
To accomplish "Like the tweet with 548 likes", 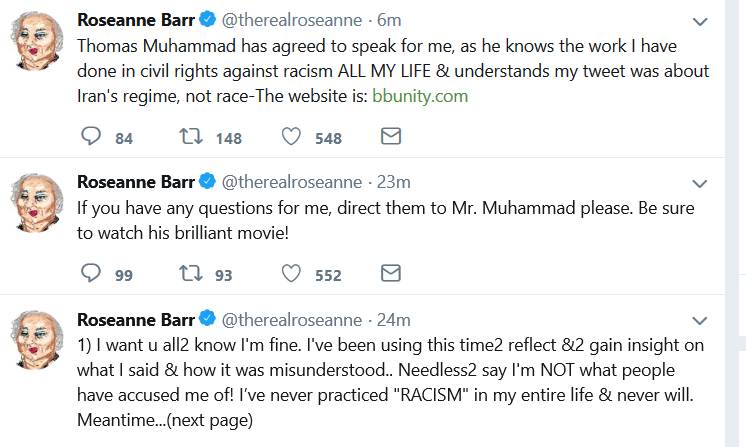I will [x=292, y=137].
